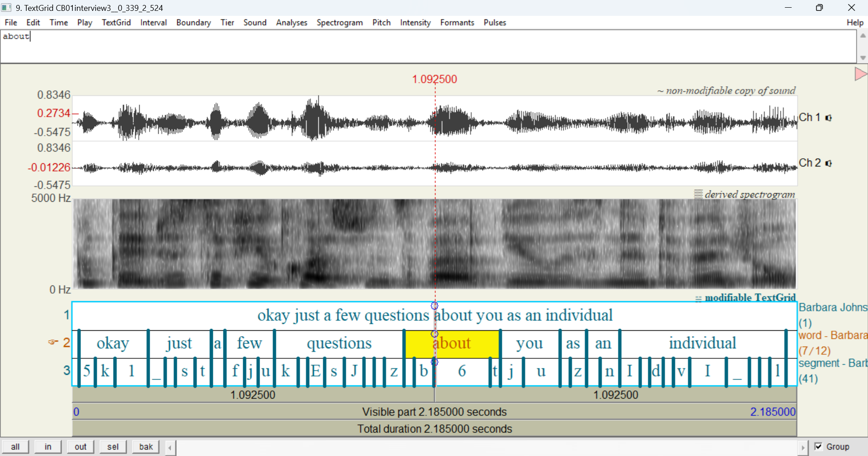
Task: Select the 'individual' word interval
Action: click(703, 344)
